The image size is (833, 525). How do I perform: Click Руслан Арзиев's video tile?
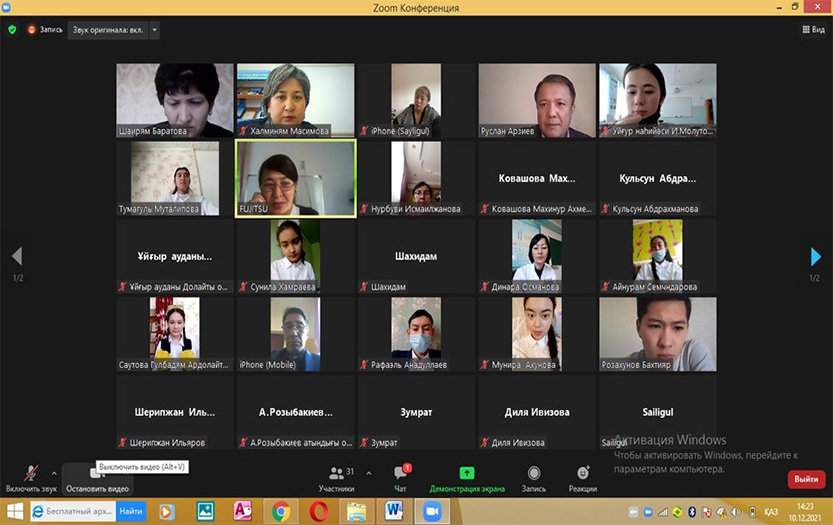pos(537,100)
